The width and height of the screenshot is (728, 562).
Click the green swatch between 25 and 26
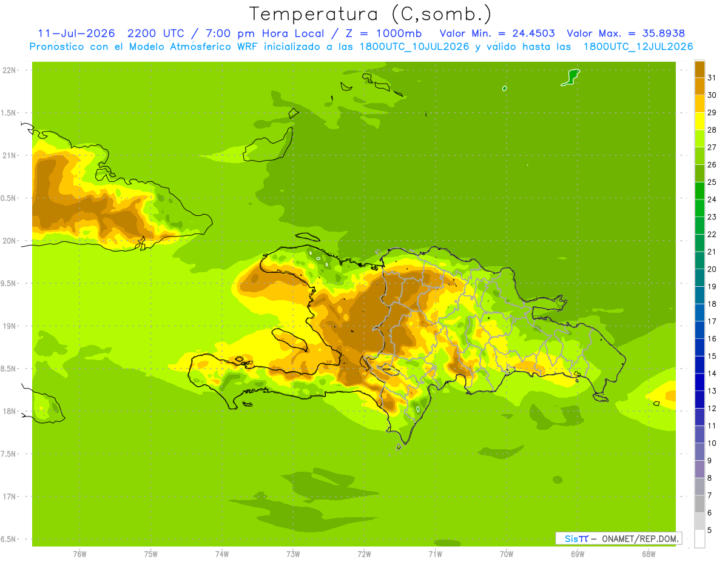(699, 173)
